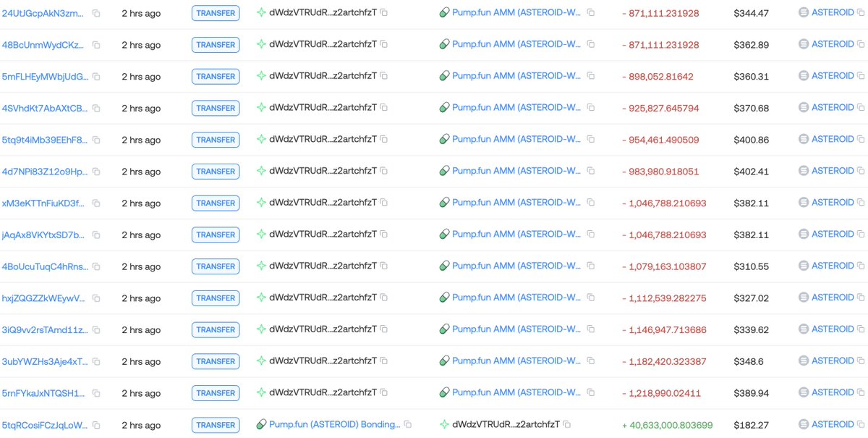Screen dimensions: 868x438
Task: Click timestamp in the 4BoUcuTuqC4hRns row
Action: coord(141,266)
